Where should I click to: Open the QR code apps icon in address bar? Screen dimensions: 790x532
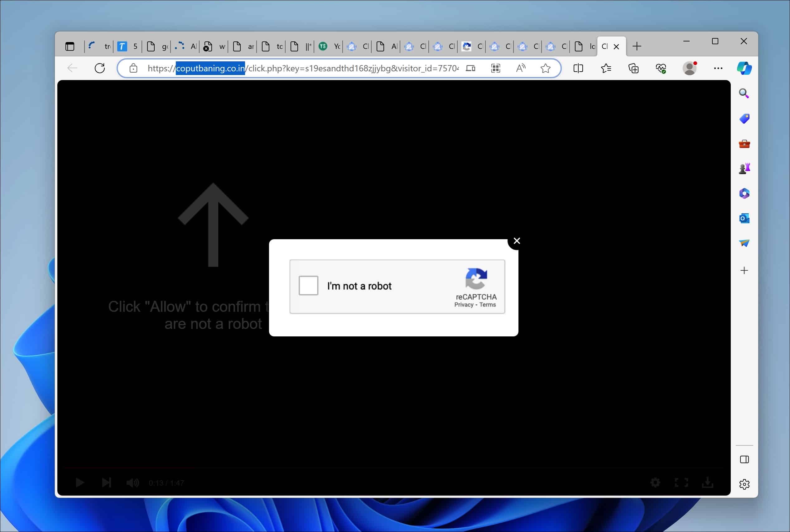click(x=495, y=68)
